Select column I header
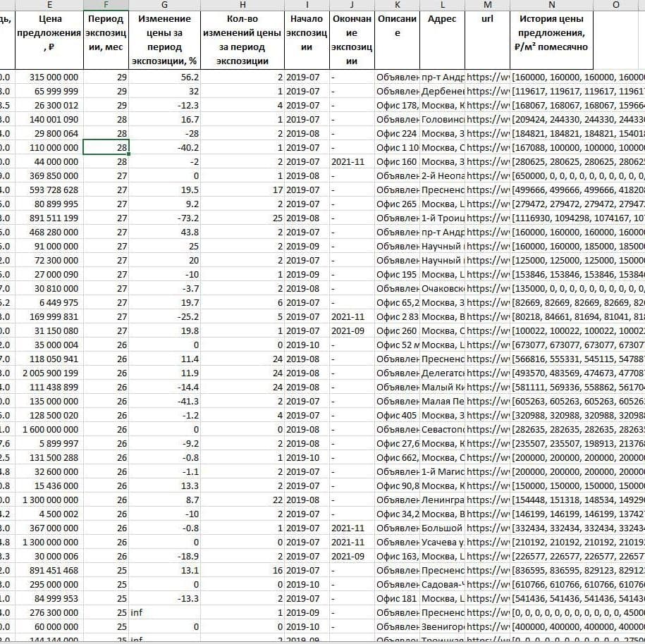The width and height of the screenshot is (645, 644). 307,5
